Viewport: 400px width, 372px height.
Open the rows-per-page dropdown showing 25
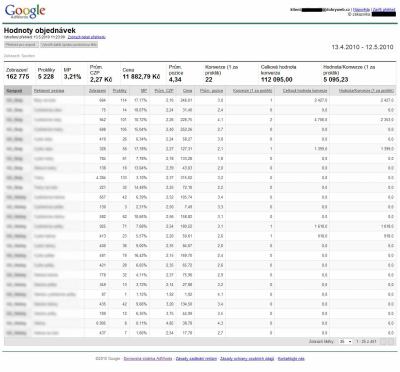pyautogui.click(x=345, y=341)
